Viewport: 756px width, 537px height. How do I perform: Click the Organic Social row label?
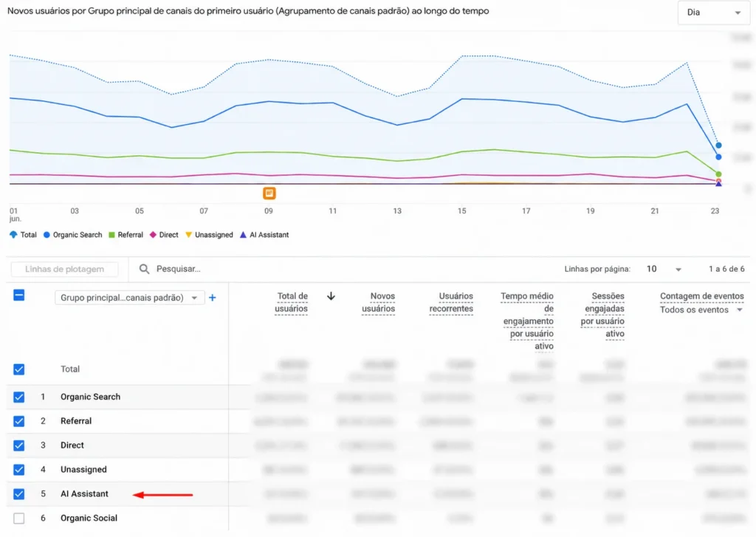click(89, 519)
